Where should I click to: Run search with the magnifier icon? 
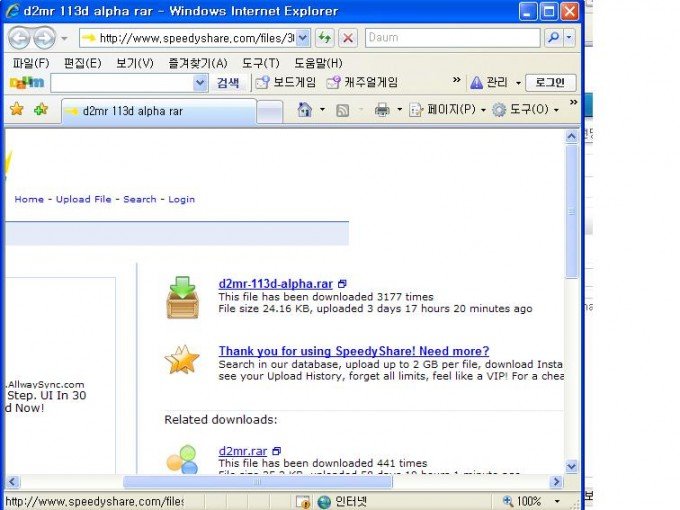click(553, 38)
